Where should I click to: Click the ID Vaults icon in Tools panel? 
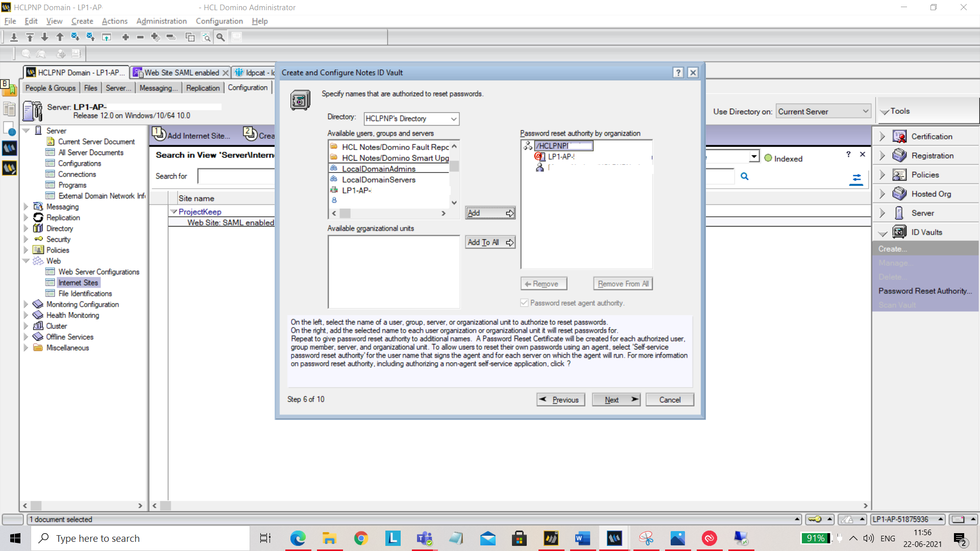coord(900,232)
